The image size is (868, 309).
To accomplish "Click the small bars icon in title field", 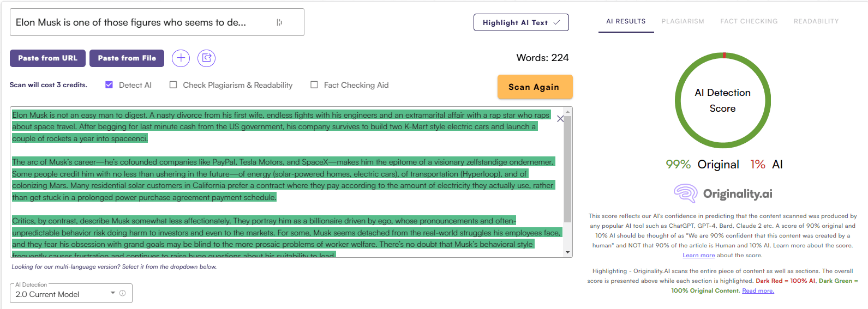I will tap(279, 22).
